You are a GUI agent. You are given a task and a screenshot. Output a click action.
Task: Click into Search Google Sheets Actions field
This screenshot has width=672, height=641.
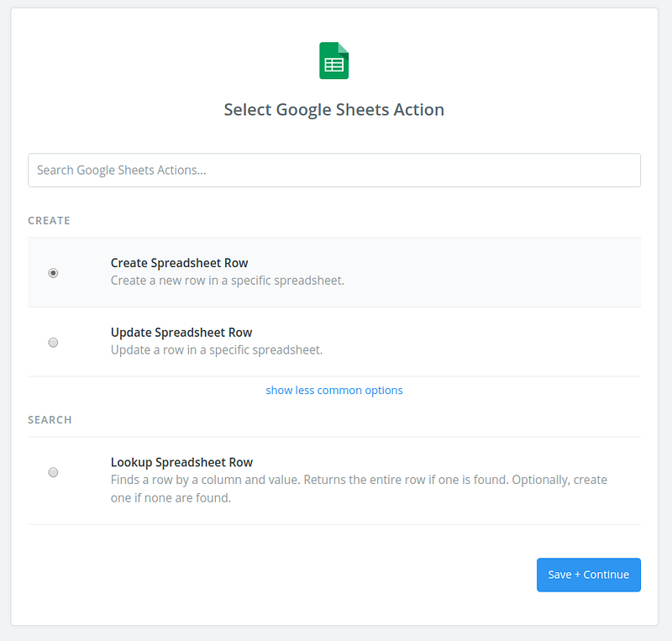pos(333,170)
